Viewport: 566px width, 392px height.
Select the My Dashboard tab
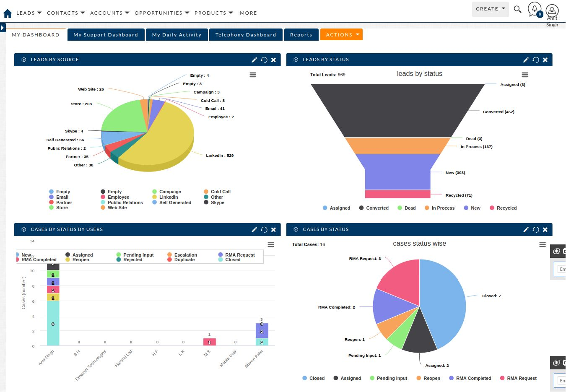pos(36,35)
